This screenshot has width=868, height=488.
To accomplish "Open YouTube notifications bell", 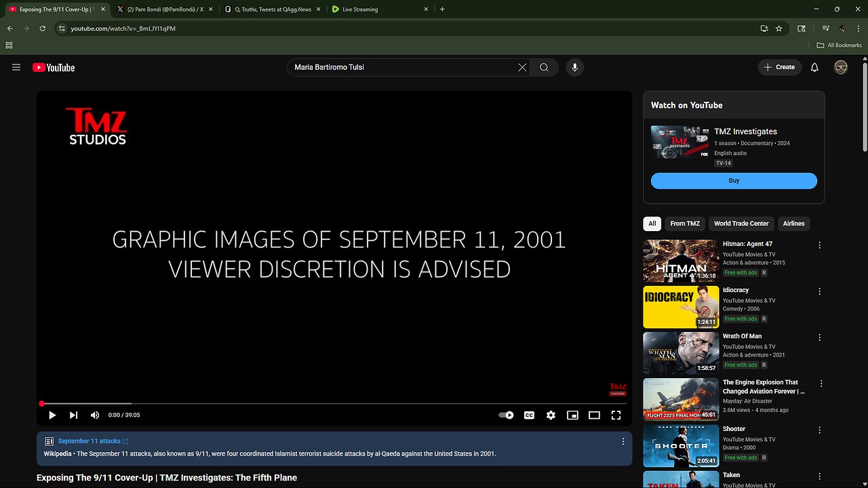I will pos(814,67).
